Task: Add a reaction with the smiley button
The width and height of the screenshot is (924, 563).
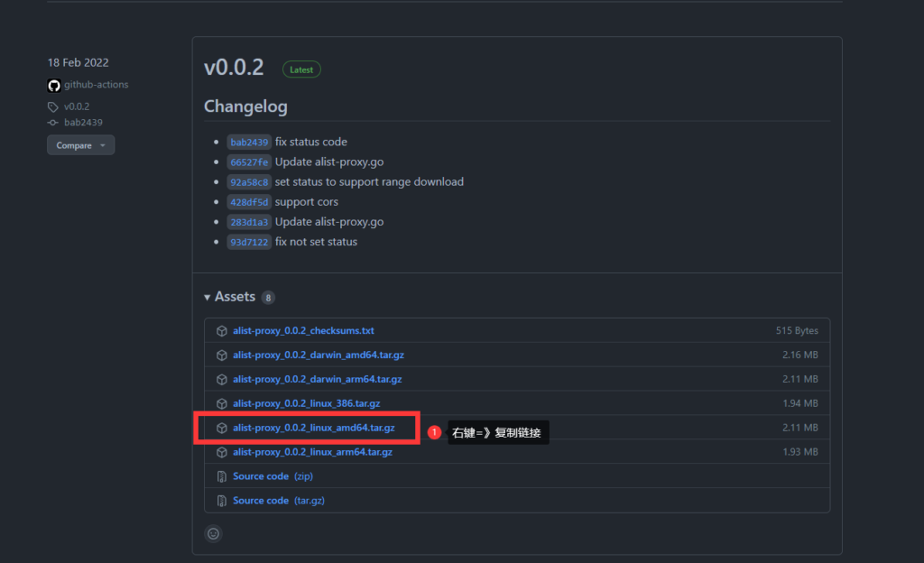Action: tap(213, 533)
